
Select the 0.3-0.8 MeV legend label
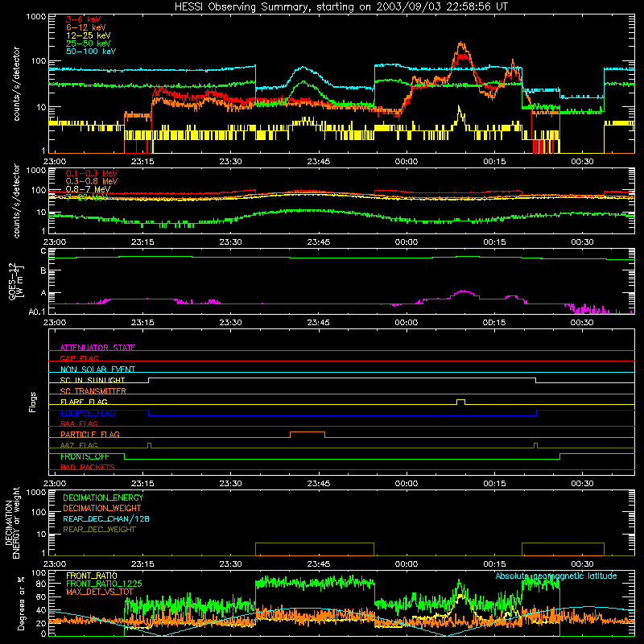coord(92,181)
